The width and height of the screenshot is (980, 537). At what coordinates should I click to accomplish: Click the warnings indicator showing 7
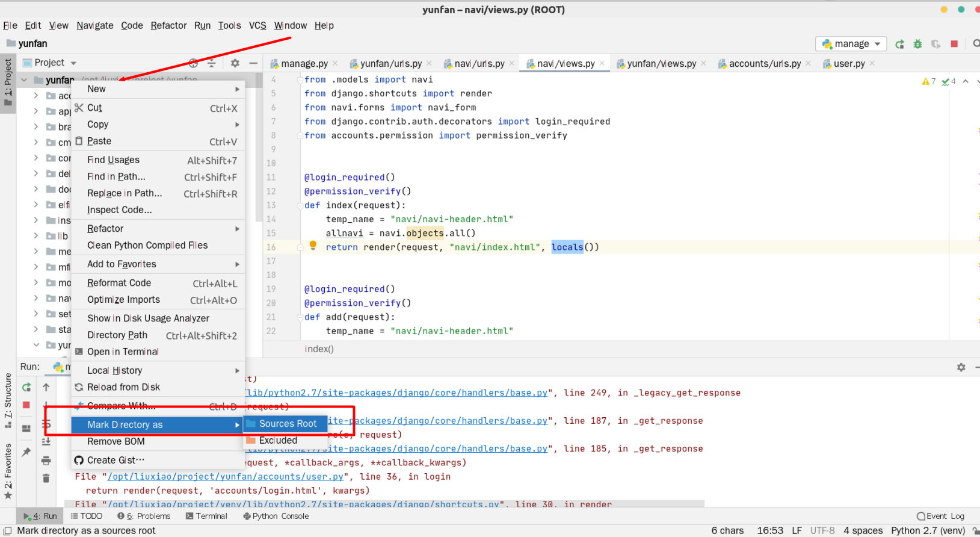[x=929, y=81]
